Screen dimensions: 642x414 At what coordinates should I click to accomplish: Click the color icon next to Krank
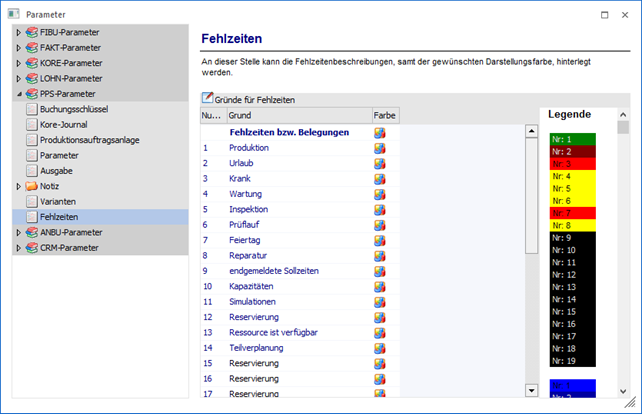(380, 178)
